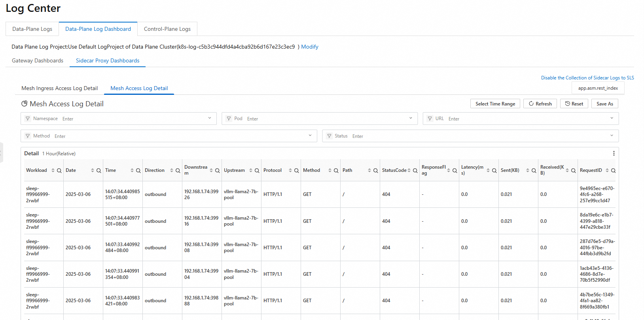Sort by the Sent(KB) column

coord(528,170)
